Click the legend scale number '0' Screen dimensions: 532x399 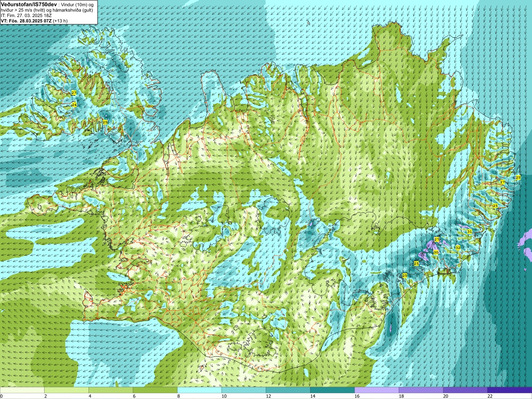point(1,396)
